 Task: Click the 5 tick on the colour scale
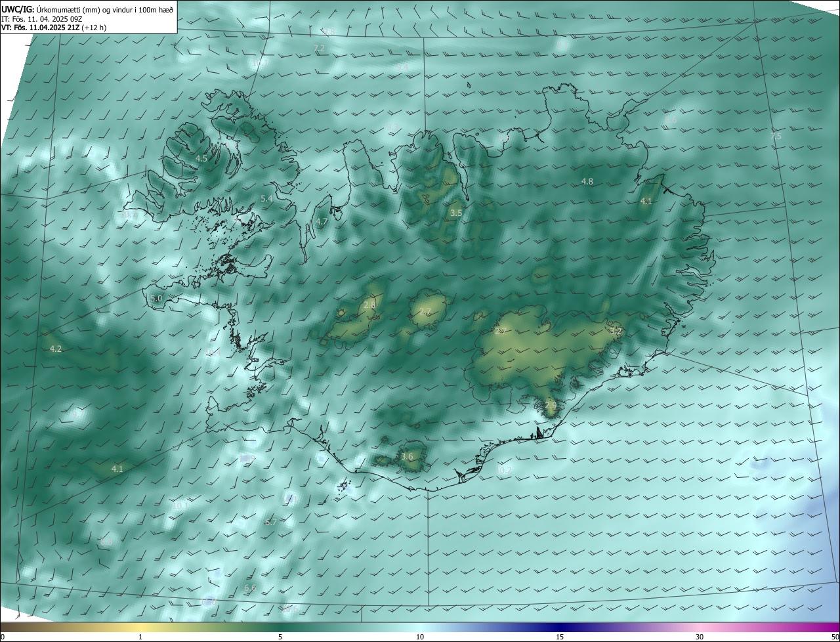point(280,637)
